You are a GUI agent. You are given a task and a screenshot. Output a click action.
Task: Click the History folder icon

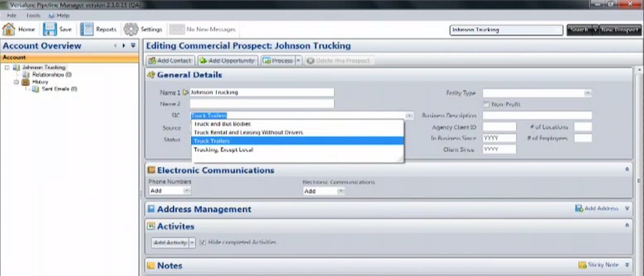pyautogui.click(x=26, y=81)
